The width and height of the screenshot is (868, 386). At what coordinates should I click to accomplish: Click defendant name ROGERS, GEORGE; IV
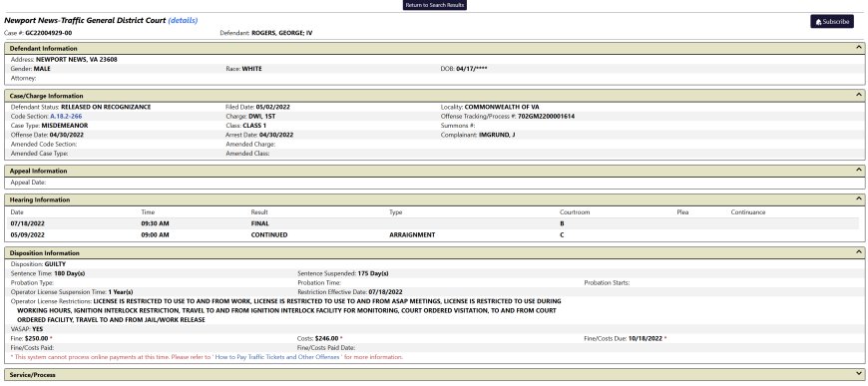[x=281, y=33]
